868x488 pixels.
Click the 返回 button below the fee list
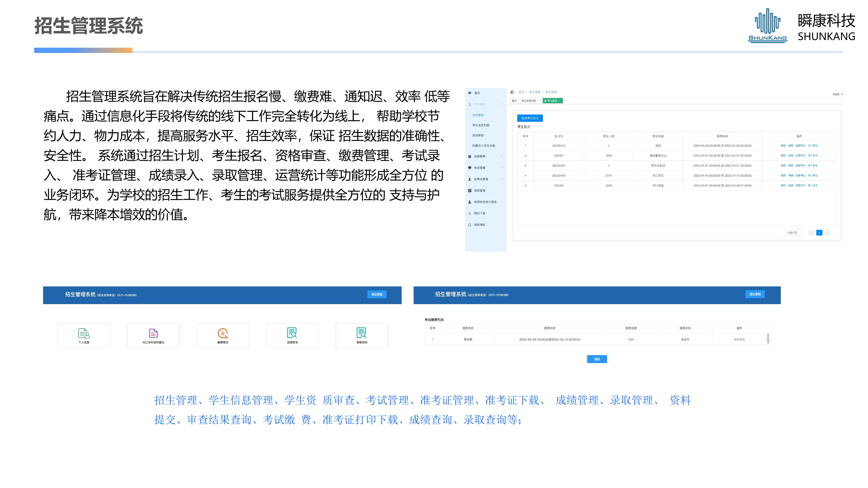pyautogui.click(x=597, y=359)
